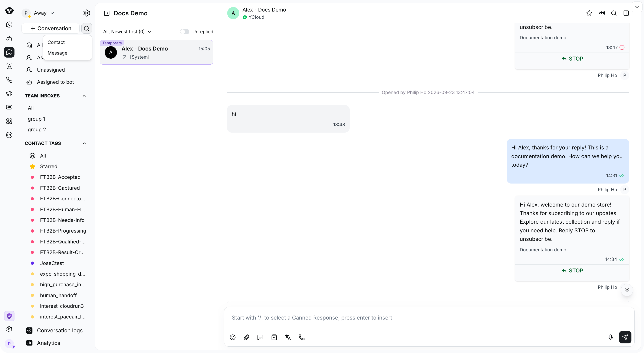Click the translate icon in composer

pyautogui.click(x=288, y=337)
